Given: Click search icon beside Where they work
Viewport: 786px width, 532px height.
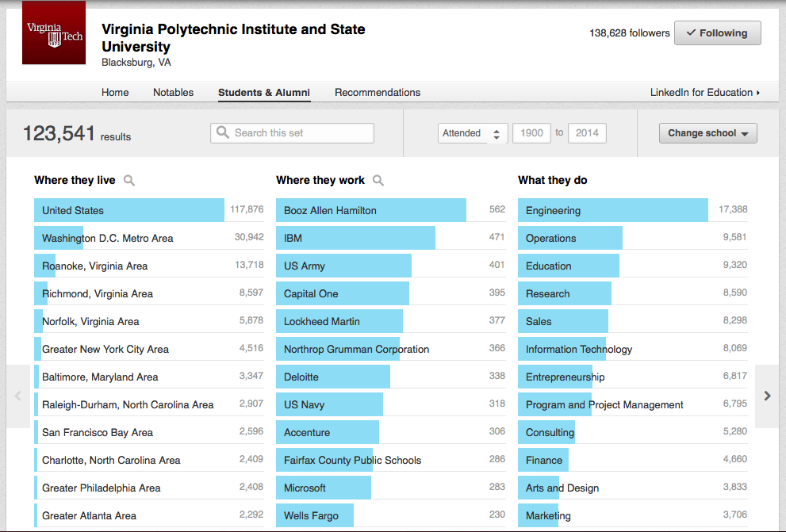Looking at the screenshot, I should pyautogui.click(x=378, y=180).
